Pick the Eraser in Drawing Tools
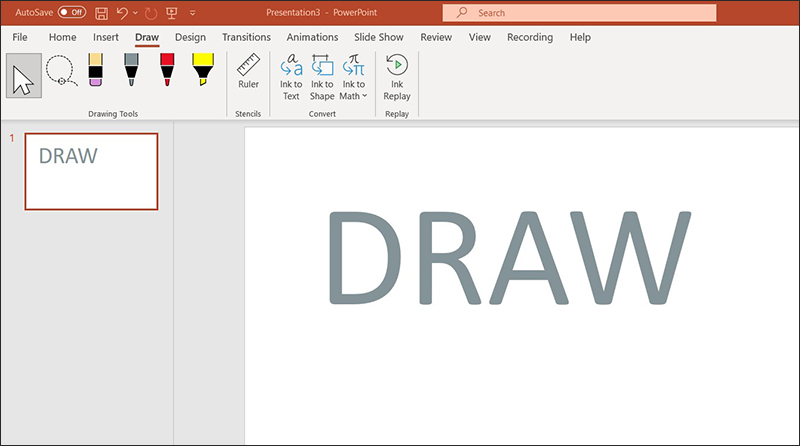Viewport: 800px width, 446px height. [x=95, y=71]
